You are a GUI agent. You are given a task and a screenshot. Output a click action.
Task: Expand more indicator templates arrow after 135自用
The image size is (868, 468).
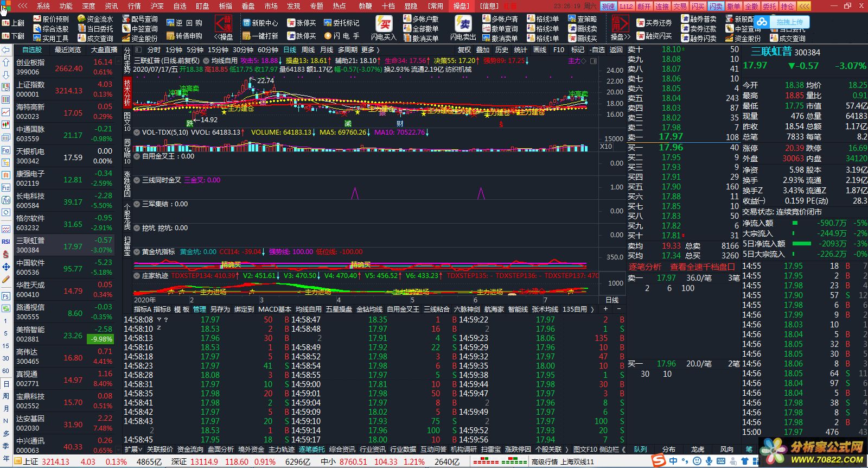coord(592,309)
